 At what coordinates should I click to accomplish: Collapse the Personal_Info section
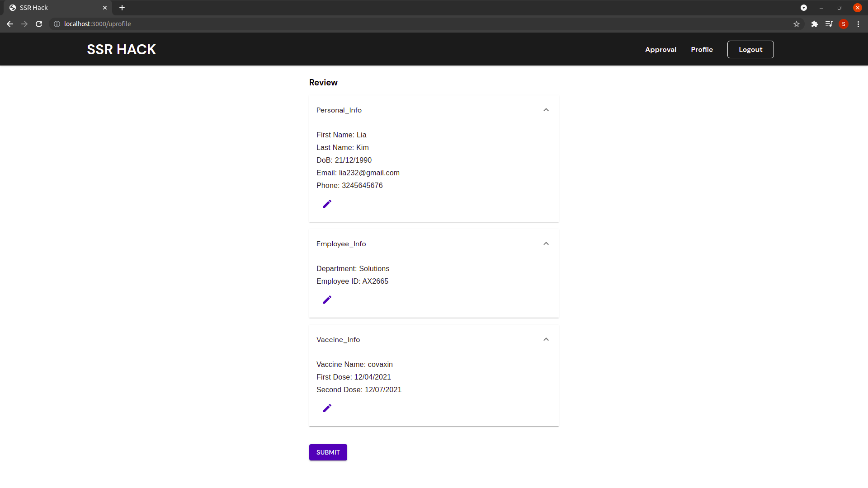pyautogui.click(x=546, y=110)
